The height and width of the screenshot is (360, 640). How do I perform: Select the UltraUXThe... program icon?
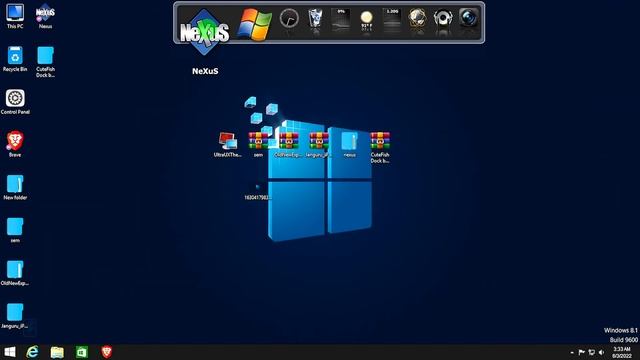[228, 144]
